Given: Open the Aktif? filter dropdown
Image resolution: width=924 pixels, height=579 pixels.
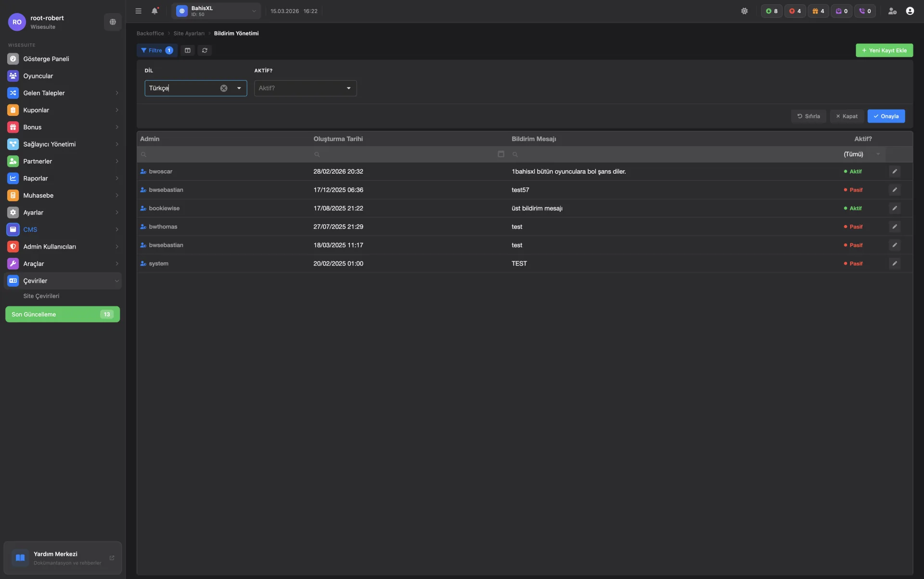Looking at the screenshot, I should point(305,88).
